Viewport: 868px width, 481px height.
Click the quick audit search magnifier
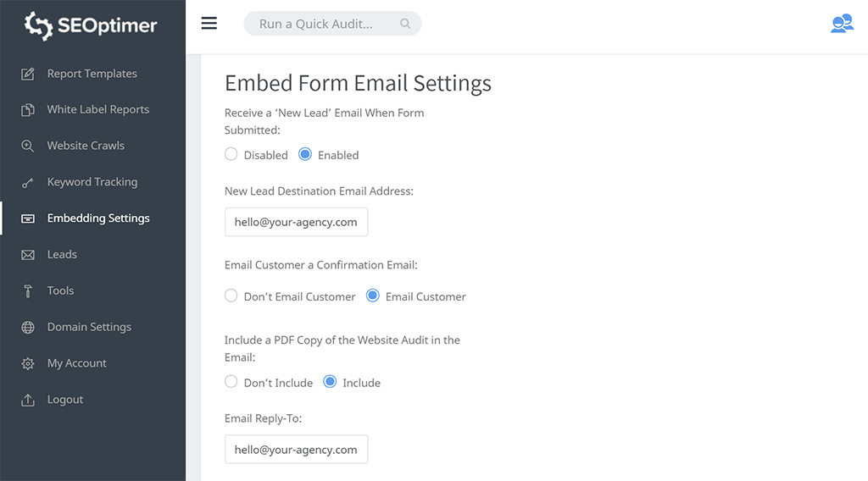coord(405,24)
